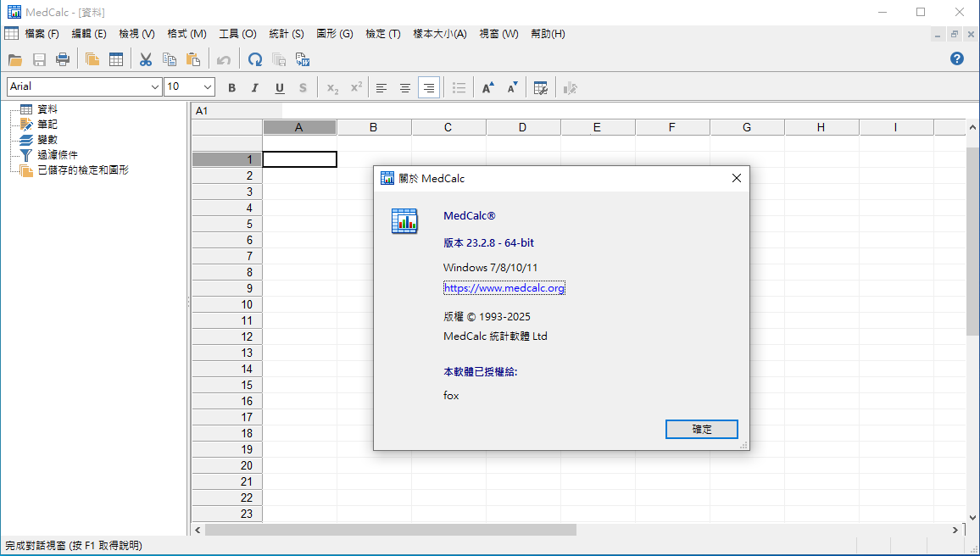The image size is (980, 556).
Task: Click the superscript X² icon
Action: coord(356,88)
